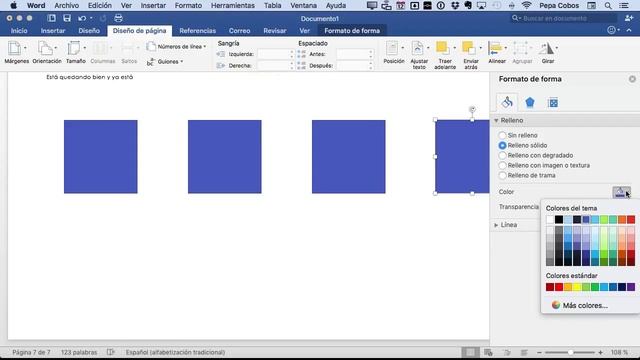The width and height of the screenshot is (640, 360).
Task: Click the undo arrow icon
Action: point(82,18)
